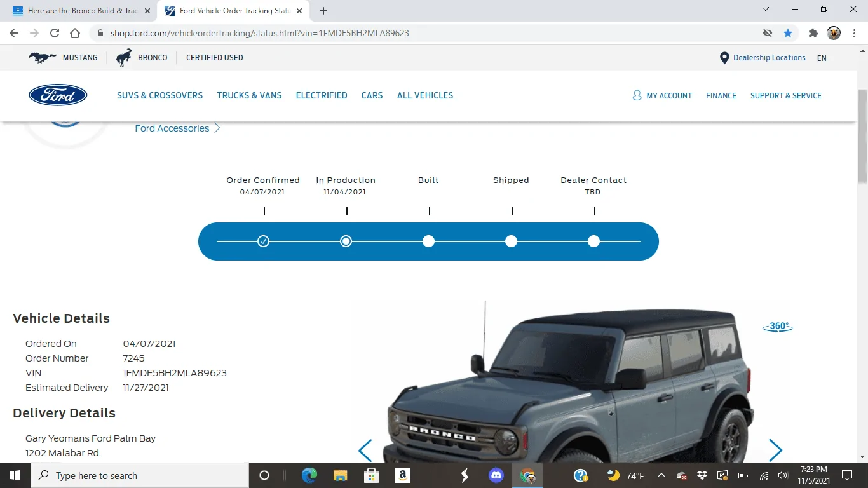868x488 pixels.
Task: Open Chrome profile avatar
Action: coord(834,33)
